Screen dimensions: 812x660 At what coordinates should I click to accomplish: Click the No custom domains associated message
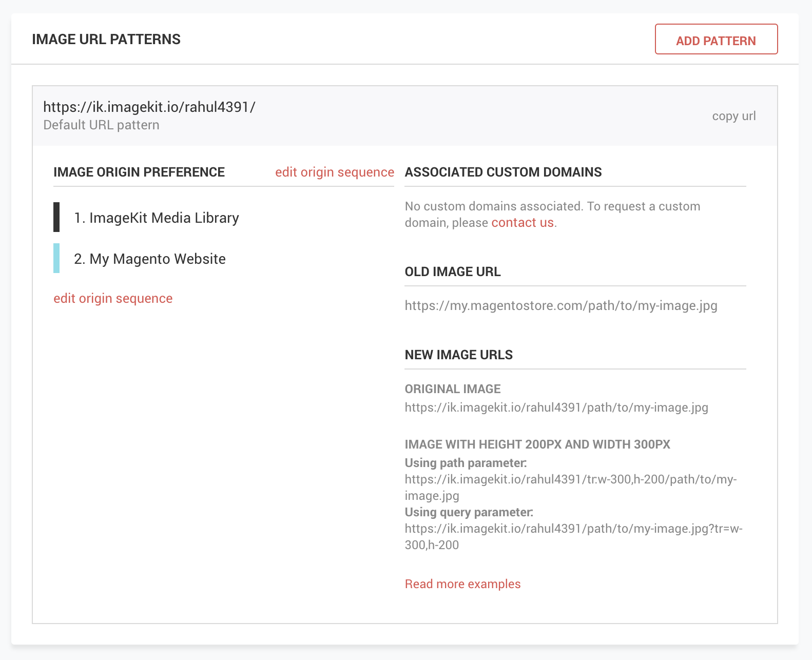tap(552, 214)
